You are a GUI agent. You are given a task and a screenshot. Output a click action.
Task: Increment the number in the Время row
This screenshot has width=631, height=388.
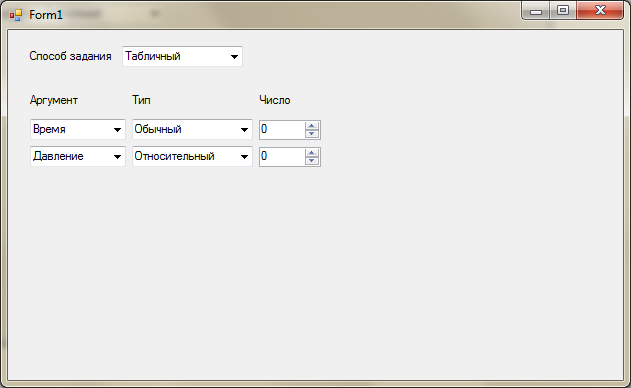(312, 126)
